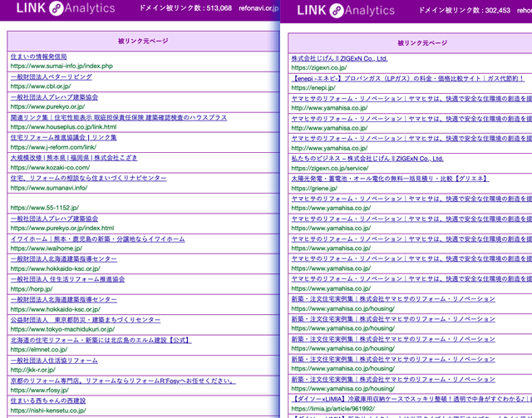This screenshot has width=532, height=418.
Task: Click the chain-link logo icon in the right LINK Analytics header
Action: pyautogui.click(x=337, y=11)
